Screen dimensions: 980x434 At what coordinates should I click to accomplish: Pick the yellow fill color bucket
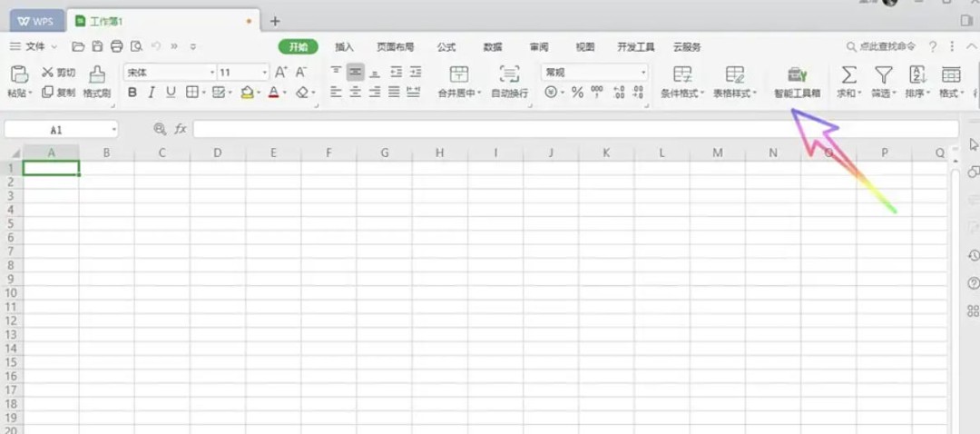click(247, 93)
